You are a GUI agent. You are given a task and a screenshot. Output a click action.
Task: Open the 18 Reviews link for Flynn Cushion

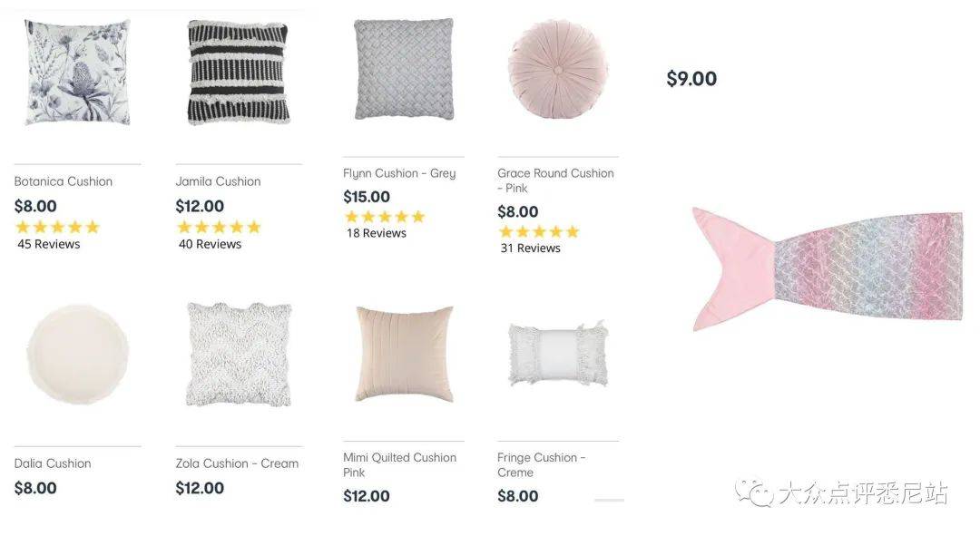coord(377,233)
